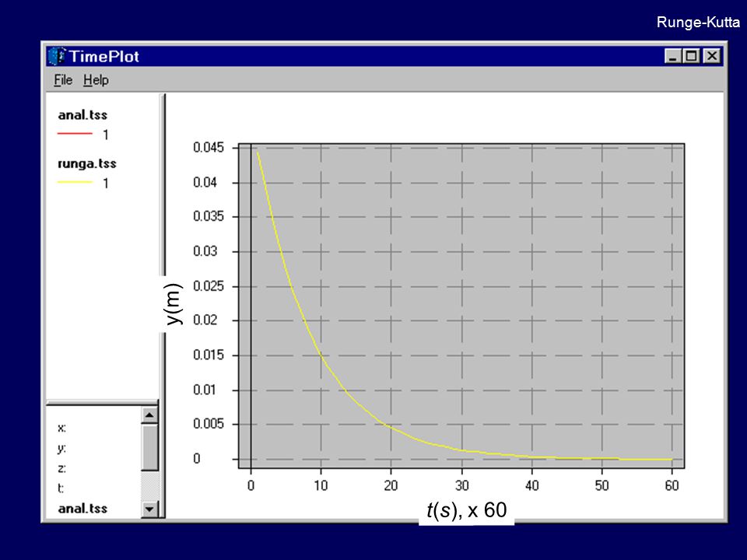The height and width of the screenshot is (560, 747).
Task: Click series number 1 under runga.tss
Action: coord(106,184)
